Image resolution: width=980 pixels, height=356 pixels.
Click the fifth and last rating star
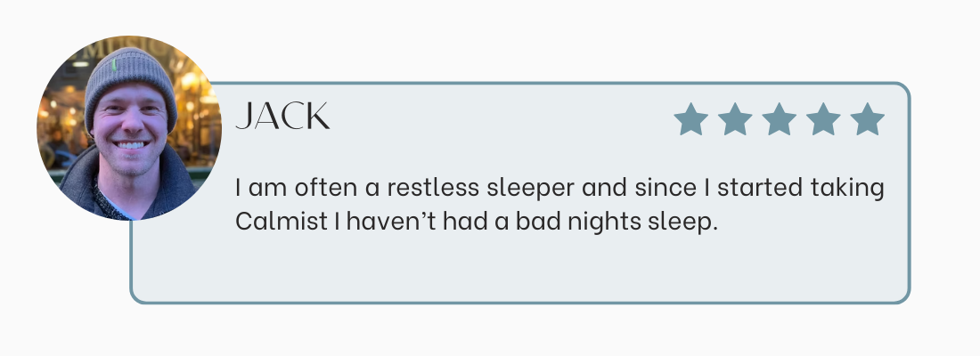[867, 119]
